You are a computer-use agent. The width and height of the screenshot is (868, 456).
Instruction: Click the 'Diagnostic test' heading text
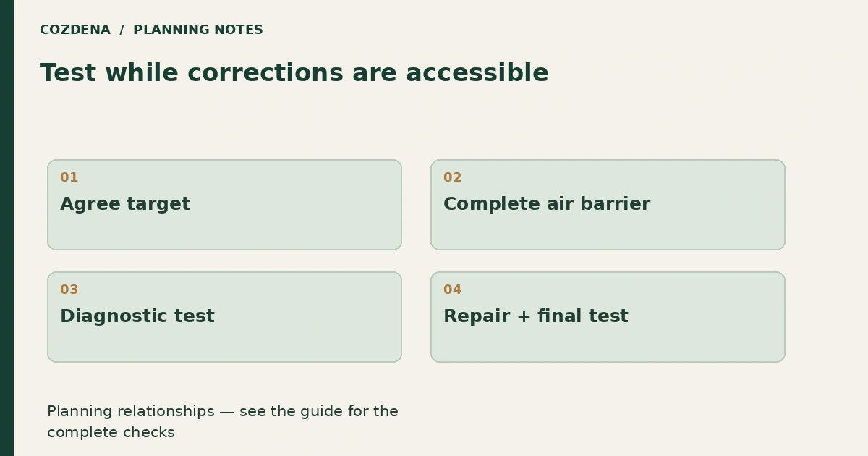[137, 316]
